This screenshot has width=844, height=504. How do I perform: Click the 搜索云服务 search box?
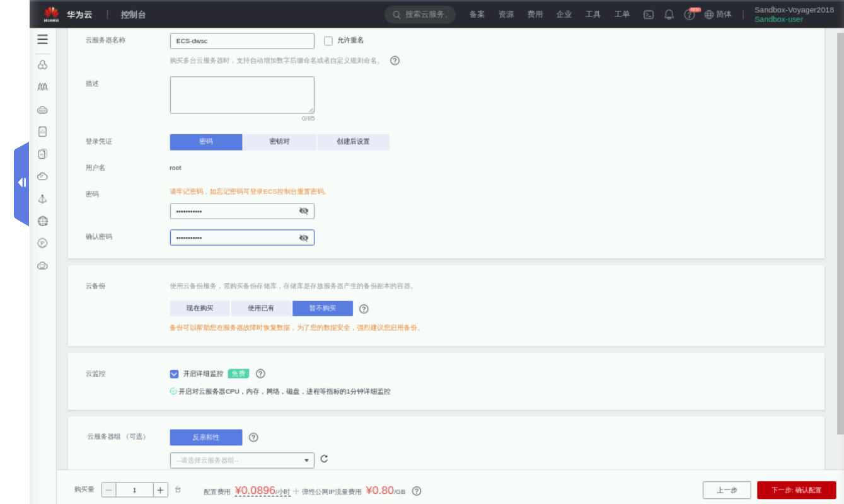[x=420, y=14]
